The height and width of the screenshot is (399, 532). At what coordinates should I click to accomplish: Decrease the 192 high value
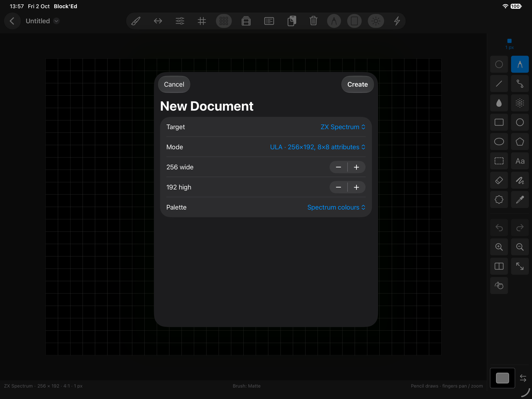click(338, 188)
